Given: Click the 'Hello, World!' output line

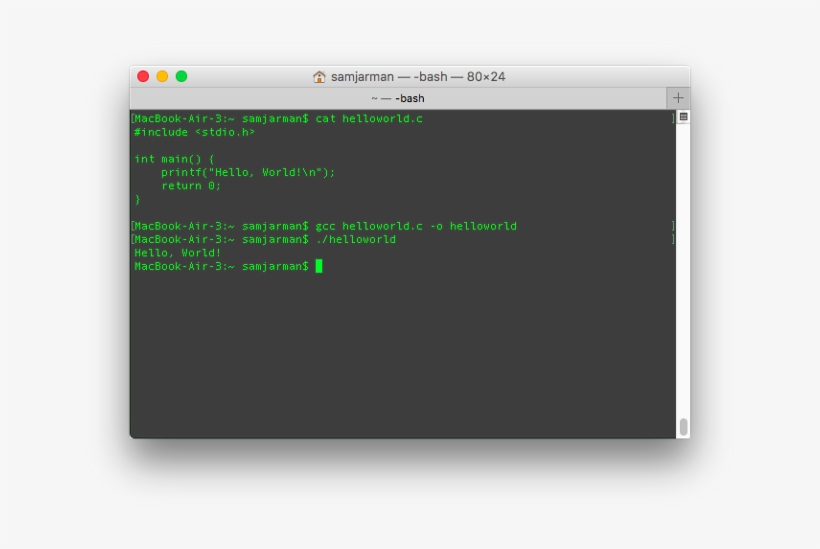Looking at the screenshot, I should click(178, 253).
